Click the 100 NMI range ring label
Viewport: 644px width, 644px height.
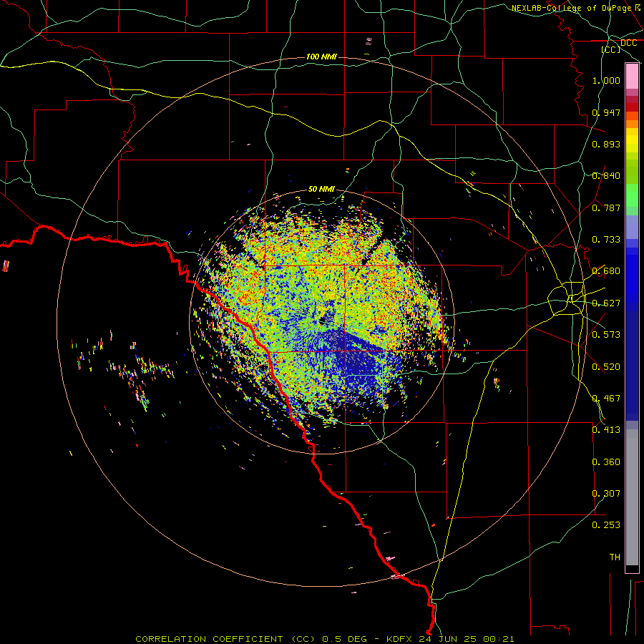click(321, 57)
